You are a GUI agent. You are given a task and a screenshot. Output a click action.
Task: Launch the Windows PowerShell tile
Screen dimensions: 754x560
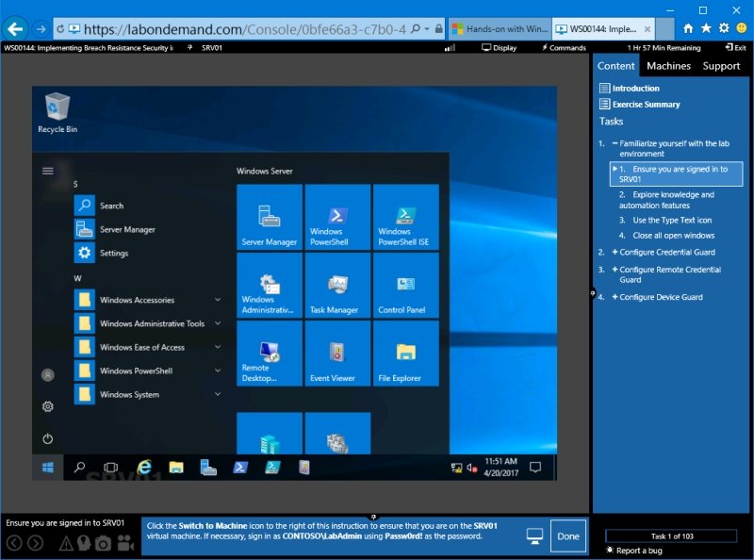pyautogui.click(x=337, y=217)
